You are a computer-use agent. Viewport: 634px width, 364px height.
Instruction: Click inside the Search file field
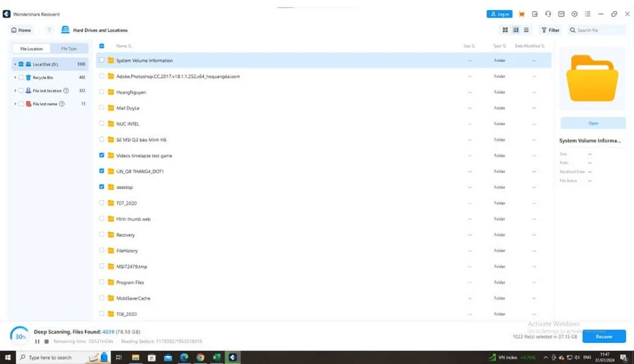click(x=597, y=30)
